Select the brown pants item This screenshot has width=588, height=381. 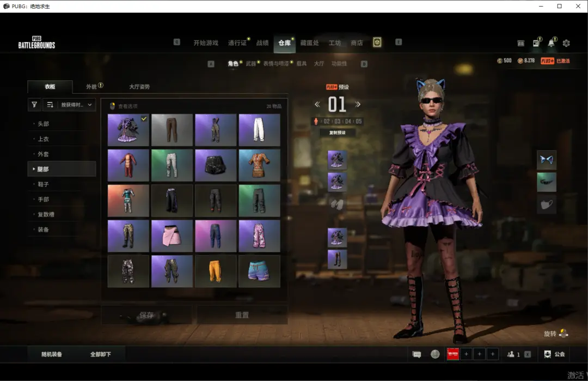click(171, 130)
